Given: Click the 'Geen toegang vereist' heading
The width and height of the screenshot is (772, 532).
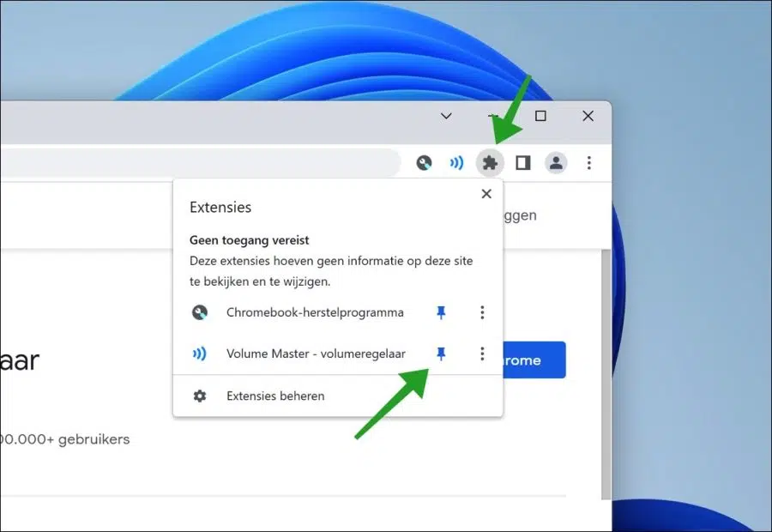Looking at the screenshot, I should click(249, 240).
